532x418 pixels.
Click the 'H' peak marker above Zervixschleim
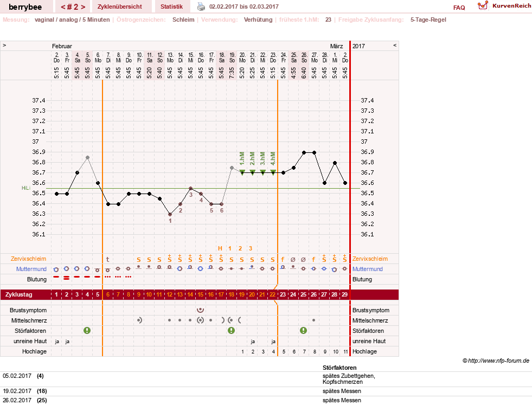[220, 248]
